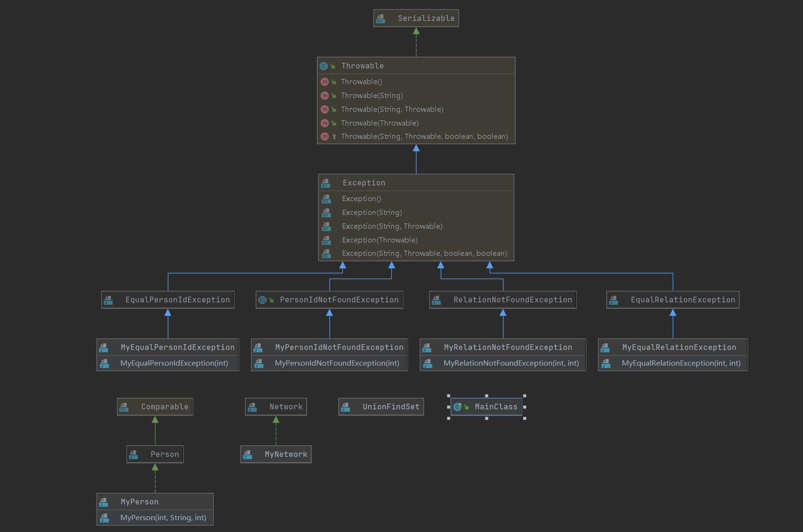The height and width of the screenshot is (532, 803).
Task: Select the Person node
Action: click(x=155, y=455)
